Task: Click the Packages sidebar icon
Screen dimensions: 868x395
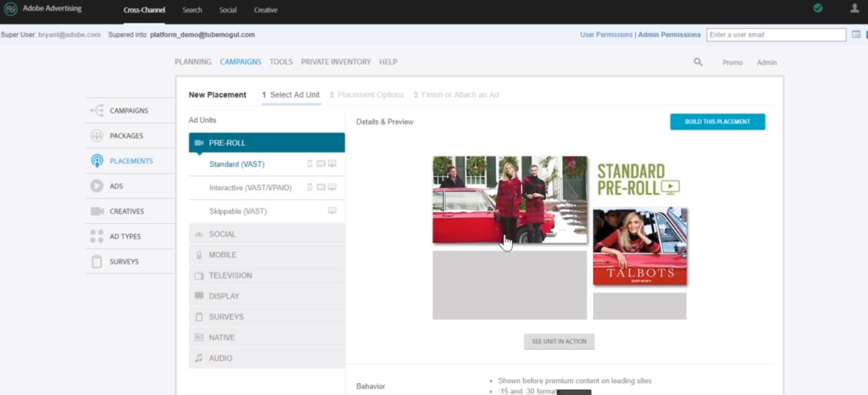Action: pyautogui.click(x=97, y=135)
